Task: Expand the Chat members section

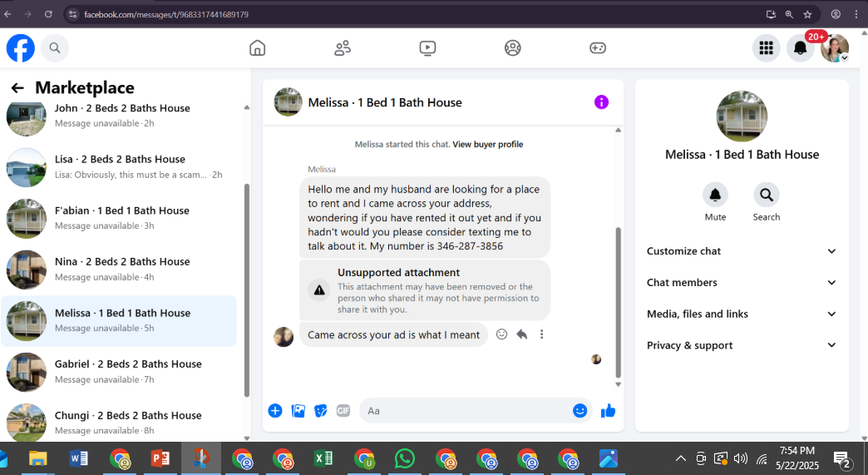Action: pyautogui.click(x=742, y=282)
